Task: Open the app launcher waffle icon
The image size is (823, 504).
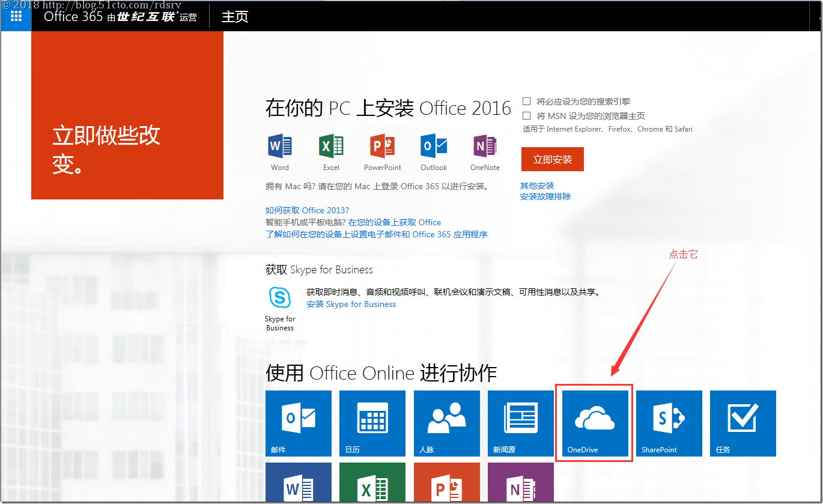Action: click(16, 16)
